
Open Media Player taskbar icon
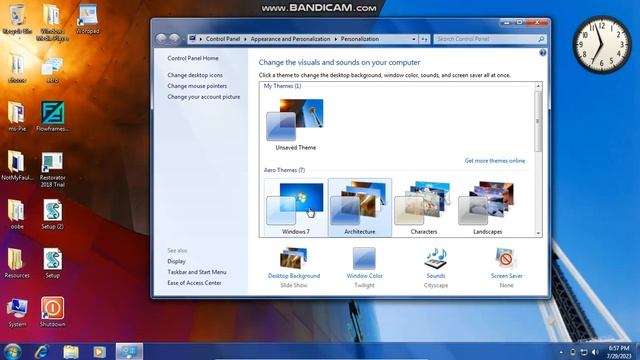pos(99,351)
